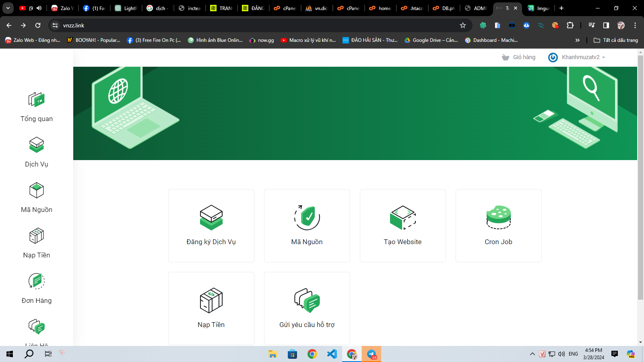644x362 pixels.
Task: Open the Cron Job card
Action: click(x=498, y=225)
